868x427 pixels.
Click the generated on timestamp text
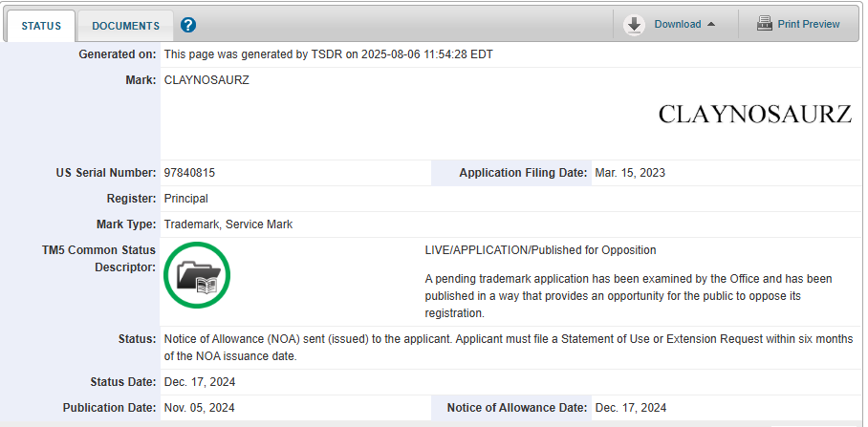click(x=328, y=54)
